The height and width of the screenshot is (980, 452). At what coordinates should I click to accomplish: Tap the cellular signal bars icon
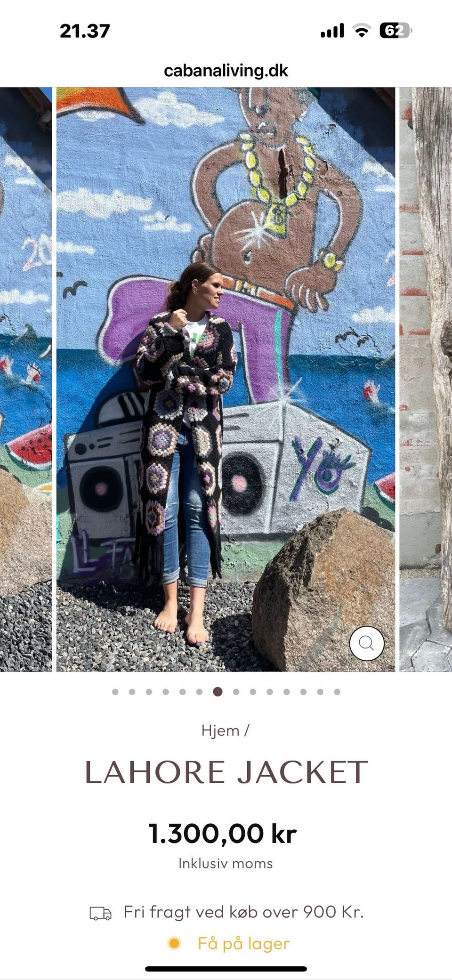coord(332,31)
